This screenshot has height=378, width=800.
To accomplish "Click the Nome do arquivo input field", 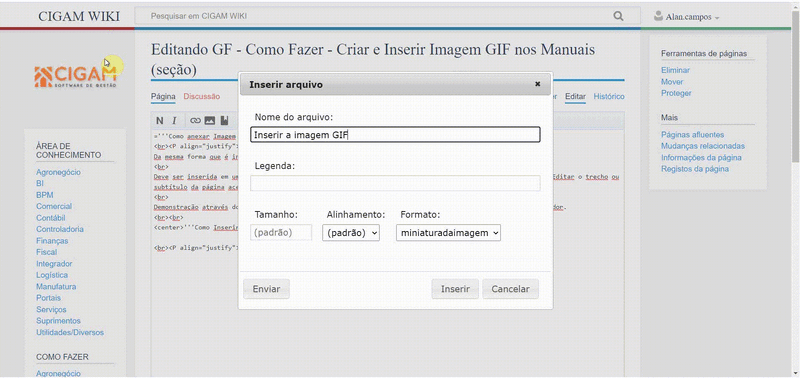I will point(395,135).
